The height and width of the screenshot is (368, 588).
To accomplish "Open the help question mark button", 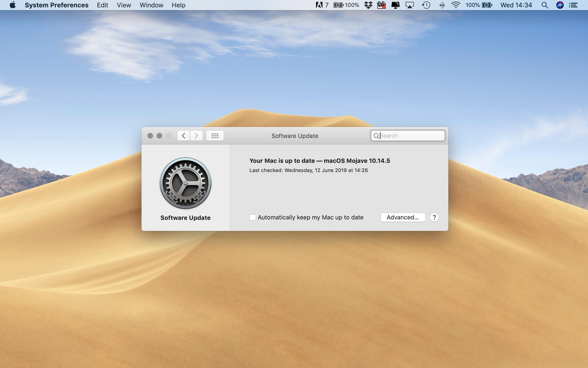I will pos(434,217).
